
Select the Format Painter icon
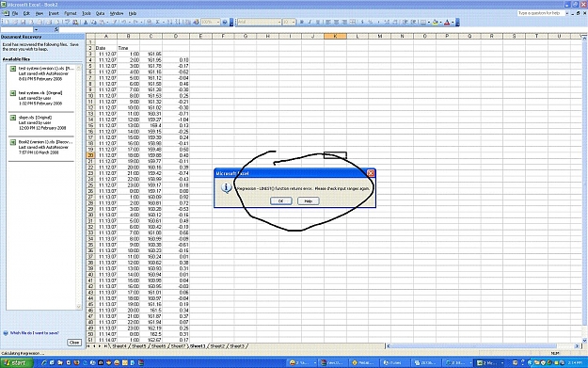click(x=114, y=23)
